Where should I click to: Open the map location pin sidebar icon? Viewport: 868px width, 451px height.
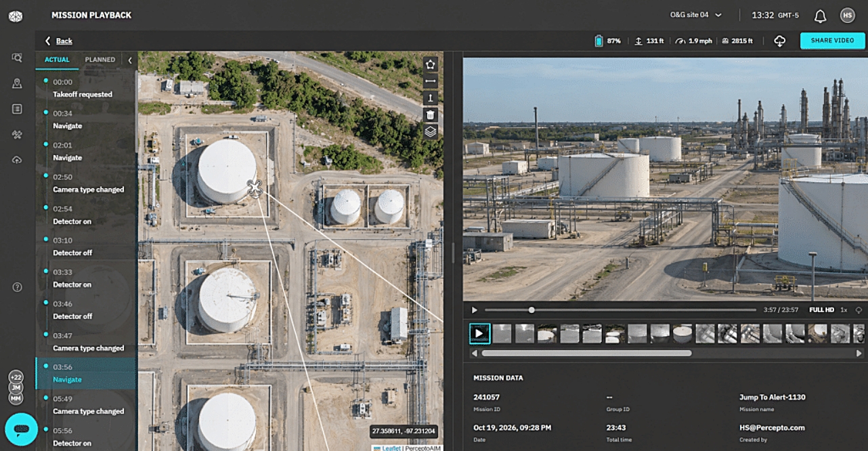tap(17, 83)
